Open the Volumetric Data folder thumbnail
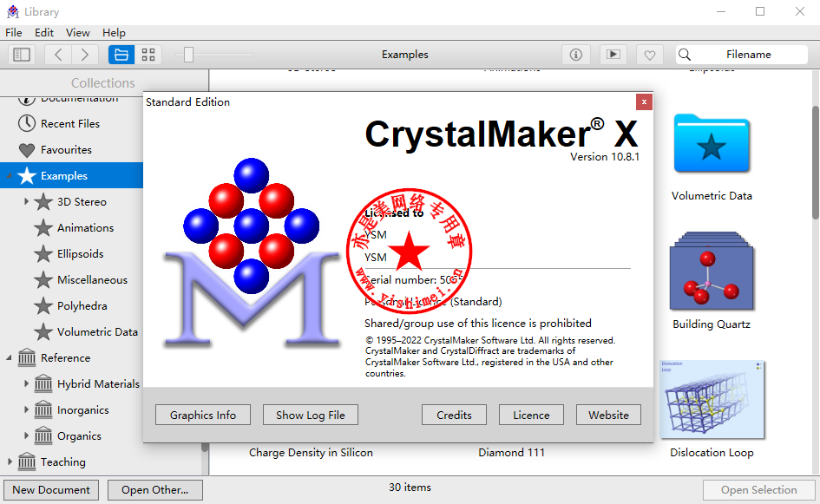Image resolution: width=820 pixels, height=504 pixels. pyautogui.click(x=712, y=143)
